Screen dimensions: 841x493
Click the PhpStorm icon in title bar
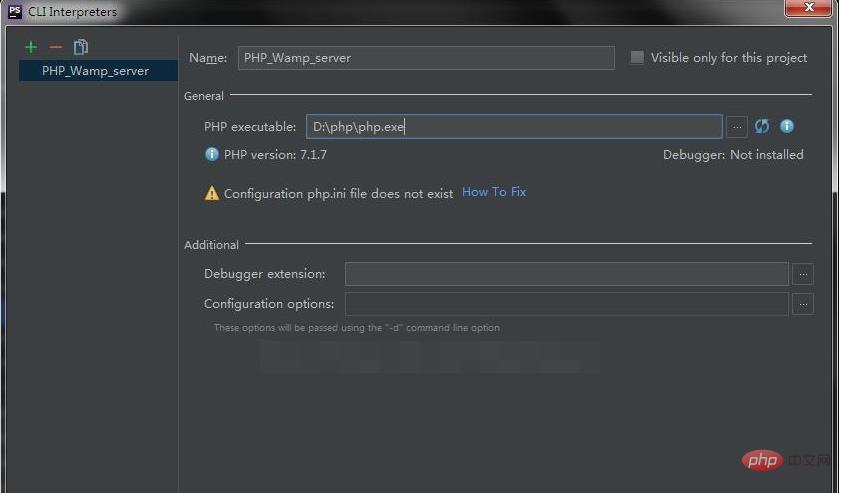pyautogui.click(x=15, y=12)
